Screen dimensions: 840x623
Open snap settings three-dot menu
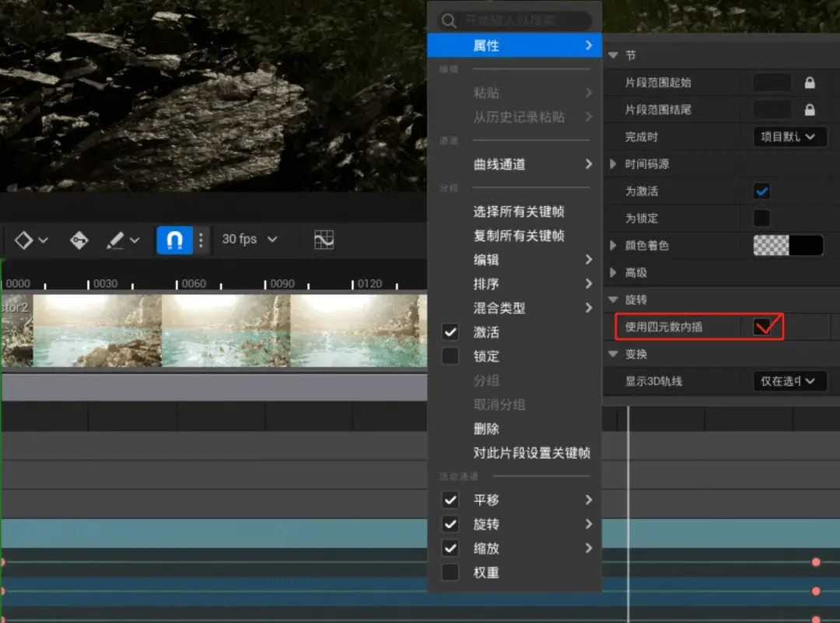tap(201, 240)
